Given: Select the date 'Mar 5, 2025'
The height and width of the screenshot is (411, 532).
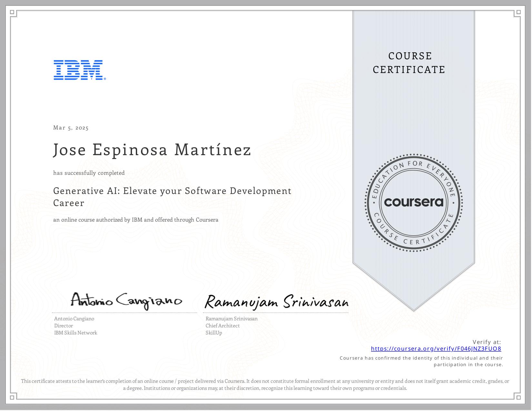Looking at the screenshot, I should coord(71,128).
